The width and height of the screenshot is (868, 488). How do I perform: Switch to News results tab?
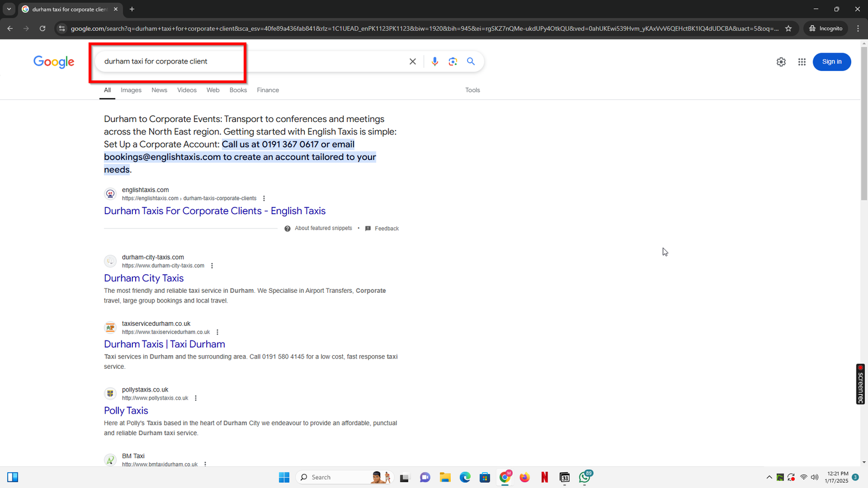click(159, 90)
